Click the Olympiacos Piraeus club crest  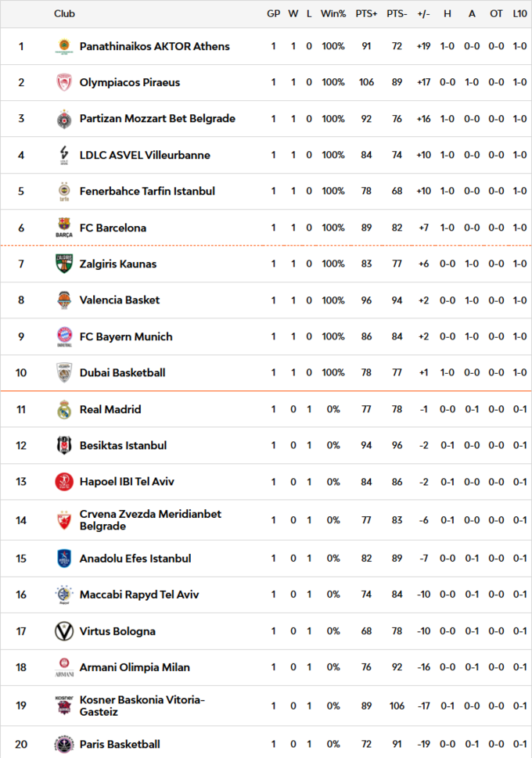coord(64,82)
